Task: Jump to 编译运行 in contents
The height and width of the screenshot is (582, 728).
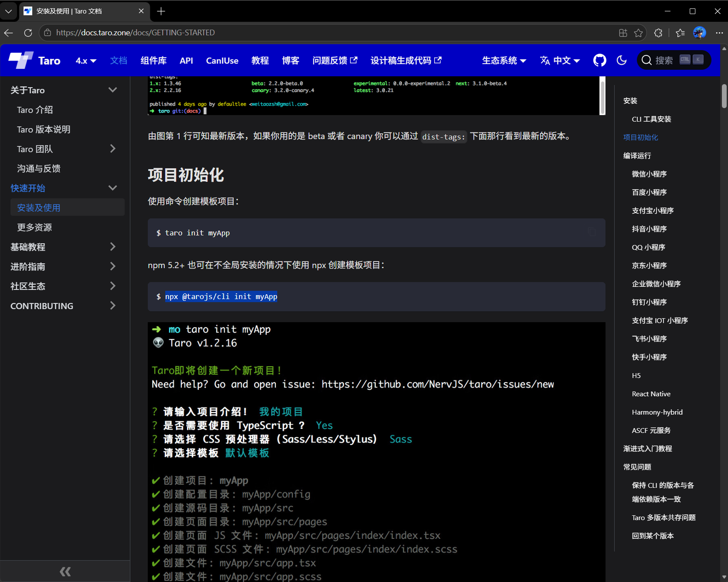Action: point(637,156)
